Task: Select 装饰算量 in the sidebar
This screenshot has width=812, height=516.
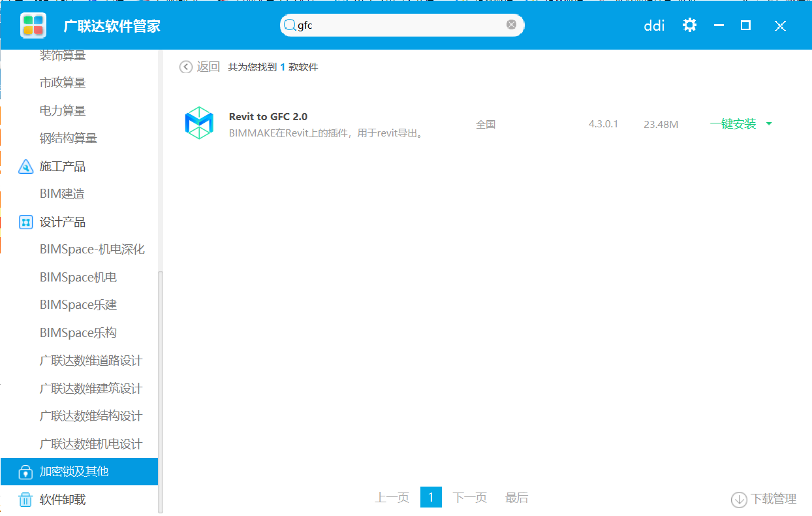Action: click(x=63, y=56)
